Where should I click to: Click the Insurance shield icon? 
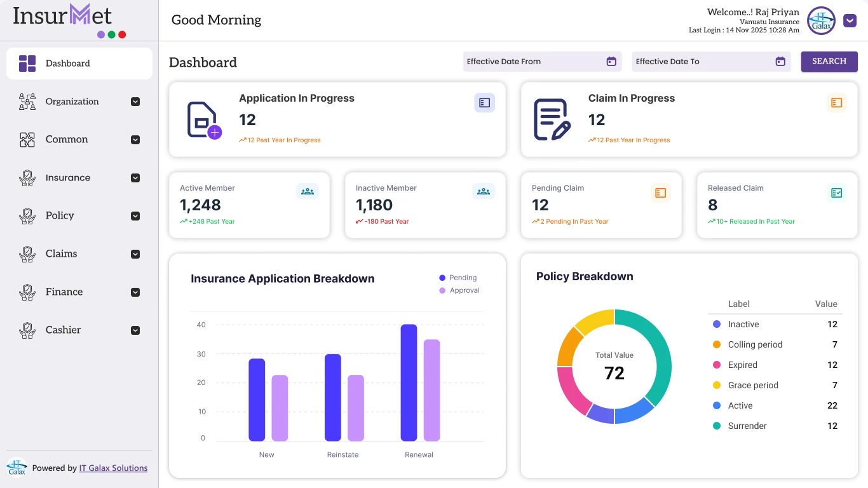(27, 178)
